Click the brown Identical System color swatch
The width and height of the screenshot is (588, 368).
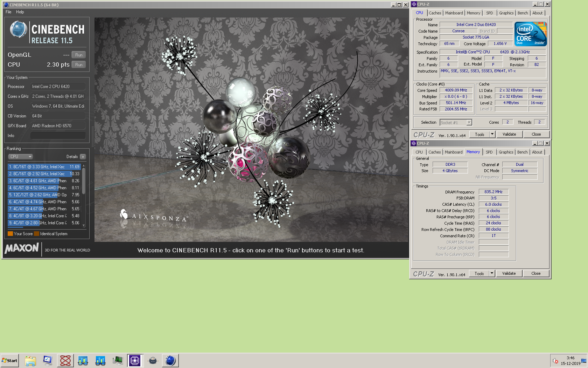pos(36,234)
